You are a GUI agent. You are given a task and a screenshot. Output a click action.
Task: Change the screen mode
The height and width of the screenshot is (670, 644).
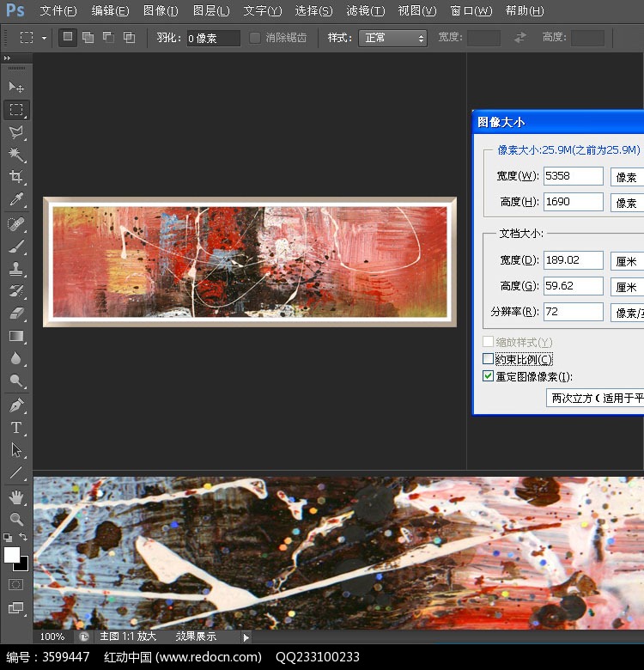coord(15,607)
